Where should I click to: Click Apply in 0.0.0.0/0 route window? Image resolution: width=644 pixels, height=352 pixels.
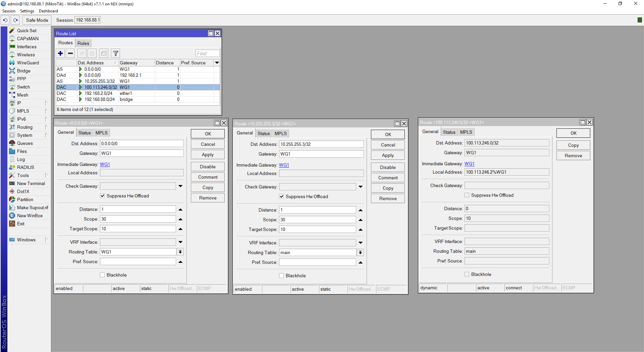[208, 155]
